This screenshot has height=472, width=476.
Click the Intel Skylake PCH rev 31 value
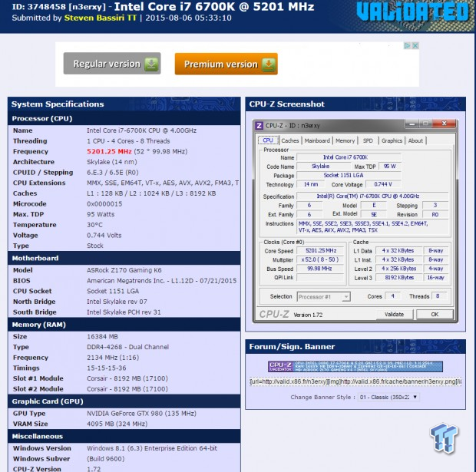point(124,312)
